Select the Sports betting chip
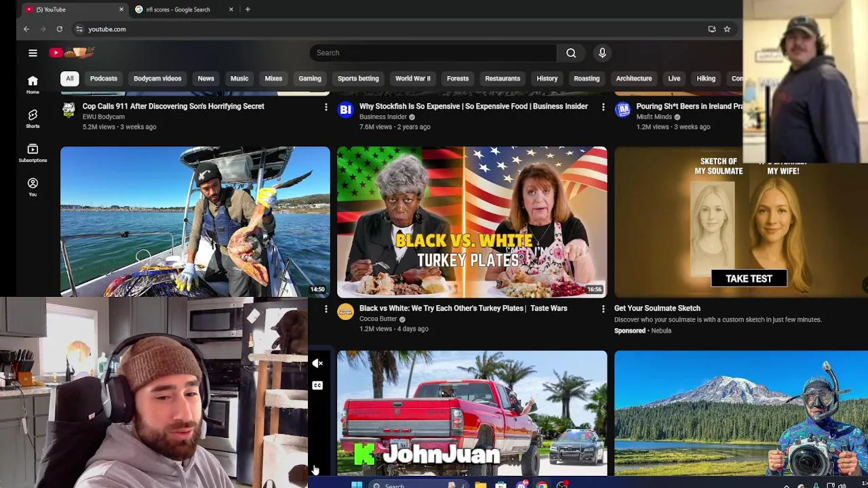Image resolution: width=868 pixels, height=488 pixels. pos(358,79)
